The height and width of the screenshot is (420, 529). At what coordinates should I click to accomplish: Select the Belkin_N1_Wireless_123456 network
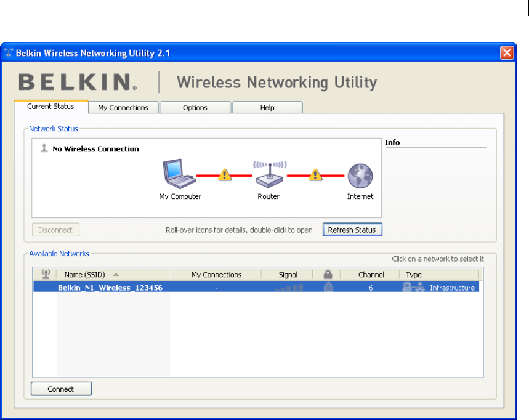point(256,287)
